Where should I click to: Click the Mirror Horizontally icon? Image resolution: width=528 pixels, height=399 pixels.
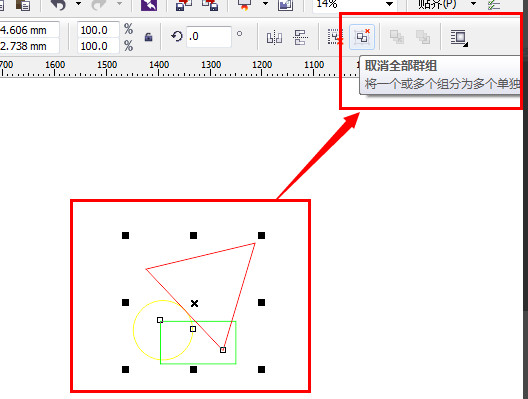274,37
